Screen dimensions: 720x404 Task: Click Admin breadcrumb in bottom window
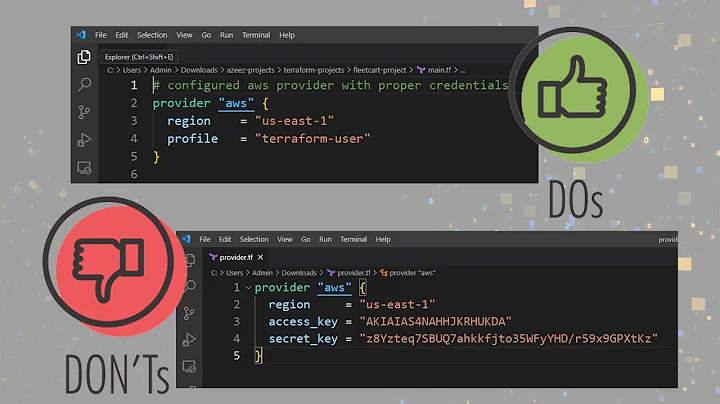pos(262,273)
